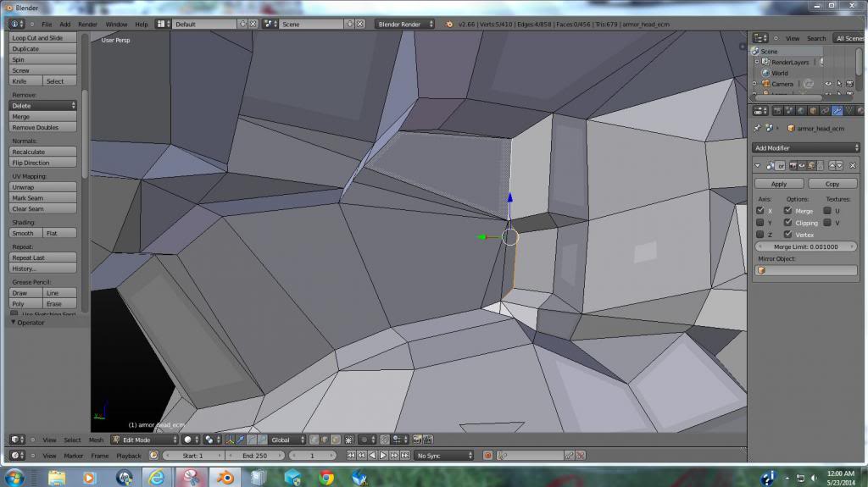Click the pin icon in properties panel
868x487 pixels.
point(757,129)
